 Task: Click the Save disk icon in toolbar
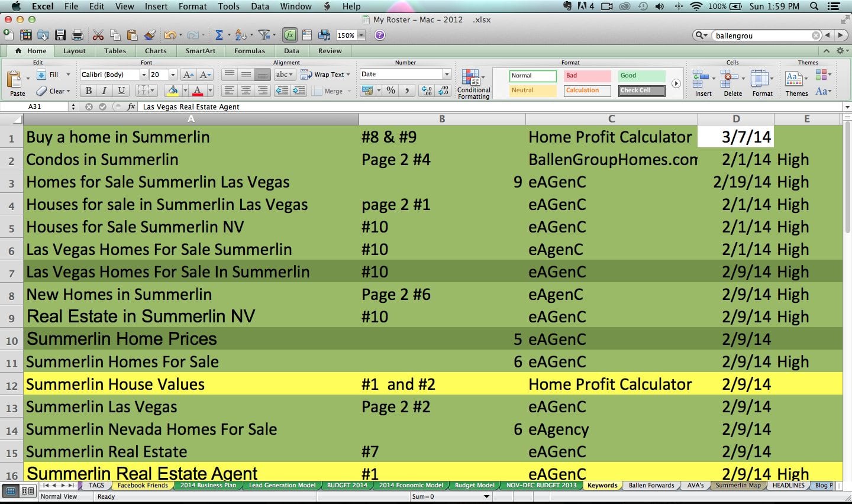pyautogui.click(x=60, y=35)
